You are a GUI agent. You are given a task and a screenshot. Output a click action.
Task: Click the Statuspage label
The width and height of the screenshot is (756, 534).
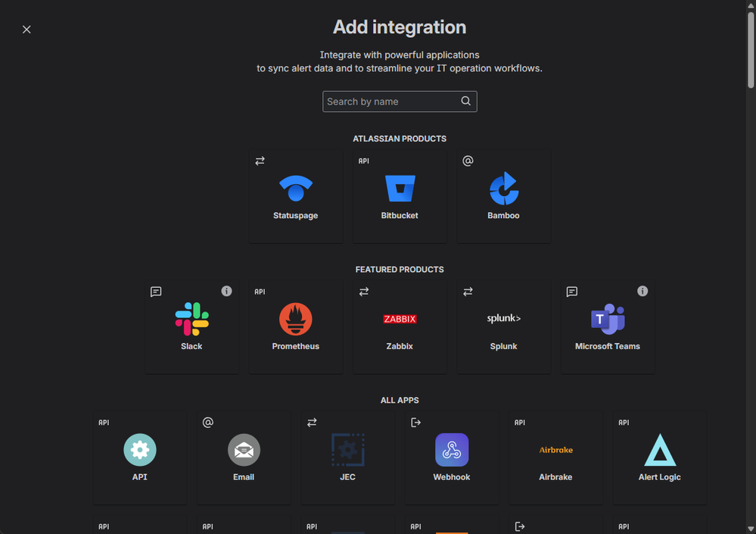click(x=296, y=216)
